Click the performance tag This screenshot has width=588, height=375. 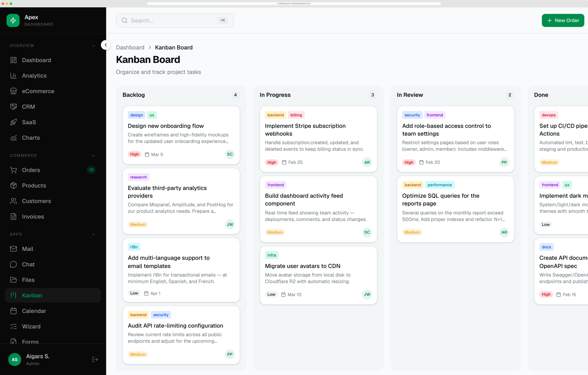(440, 185)
